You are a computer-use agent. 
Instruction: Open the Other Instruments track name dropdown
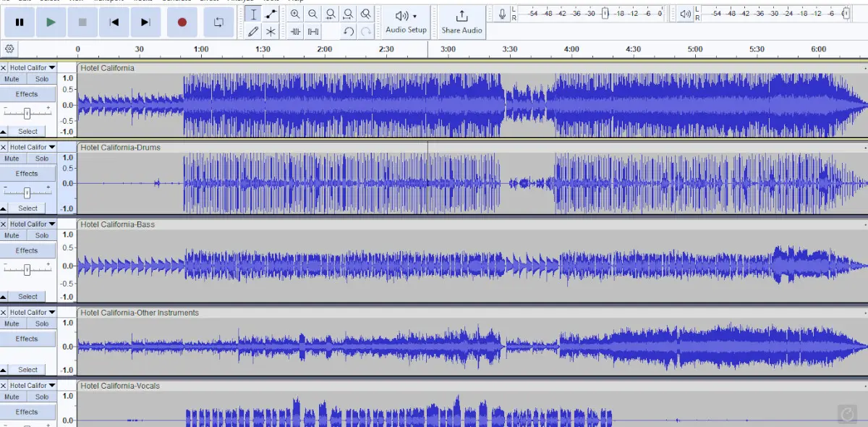point(33,313)
